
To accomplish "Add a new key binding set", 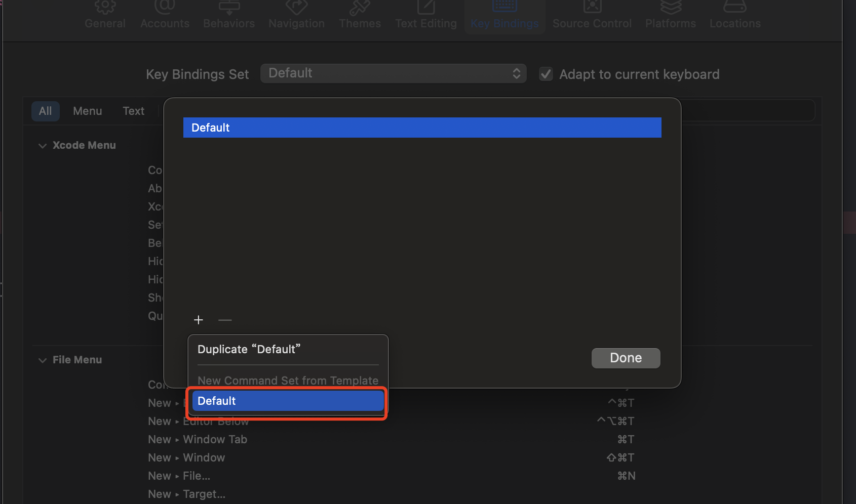I will coord(198,320).
